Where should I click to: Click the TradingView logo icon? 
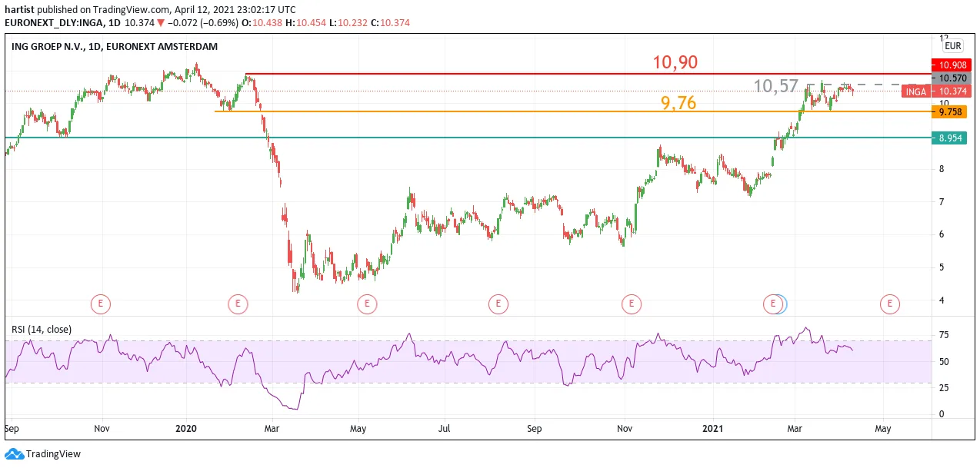pos(12,454)
